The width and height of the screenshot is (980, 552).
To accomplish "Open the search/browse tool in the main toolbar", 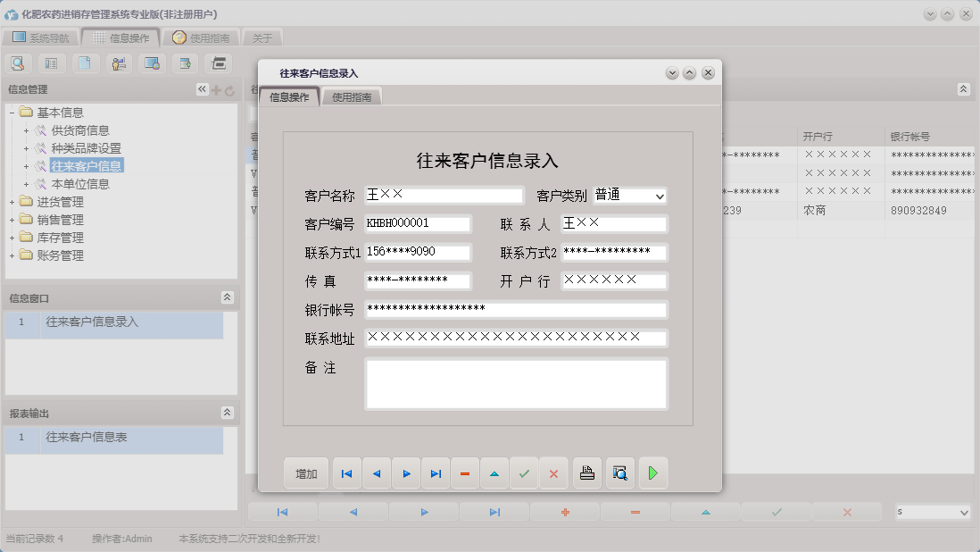I will click(18, 63).
